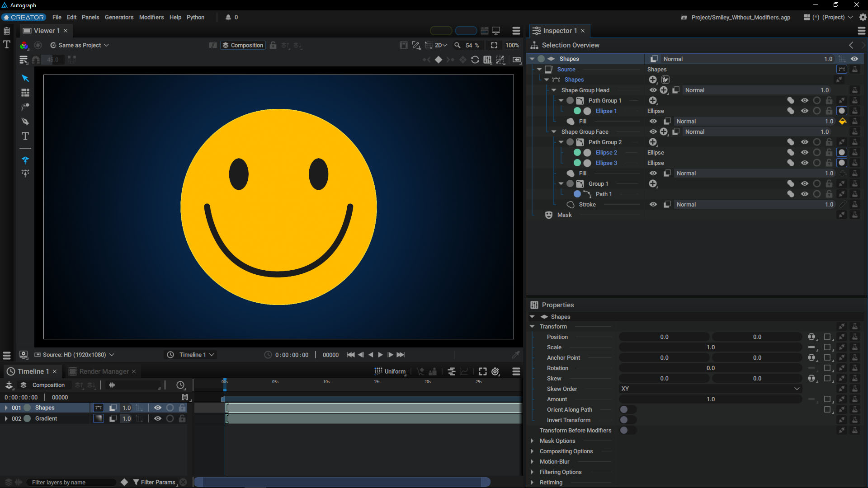Toggle visibility of Shapes layer in timeline

coord(158,408)
